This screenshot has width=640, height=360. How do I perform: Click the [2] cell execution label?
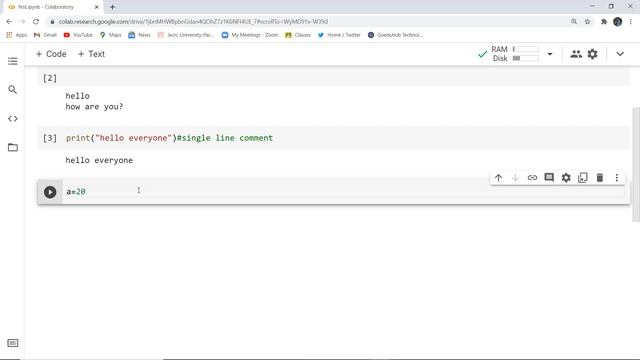click(50, 78)
